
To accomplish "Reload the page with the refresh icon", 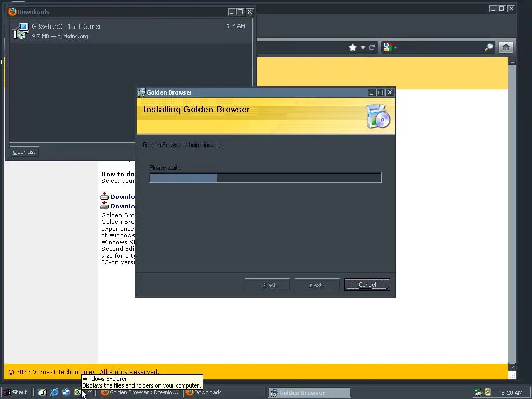I will click(372, 47).
